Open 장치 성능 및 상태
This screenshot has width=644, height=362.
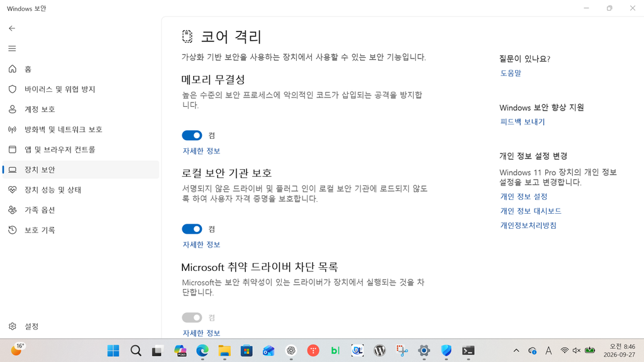click(80, 190)
